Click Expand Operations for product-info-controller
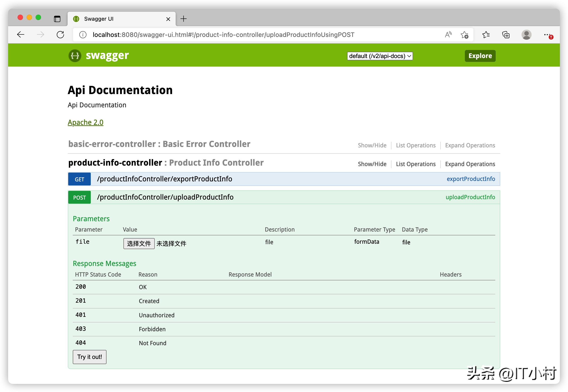Viewport: 568px width, 392px height. tap(470, 164)
